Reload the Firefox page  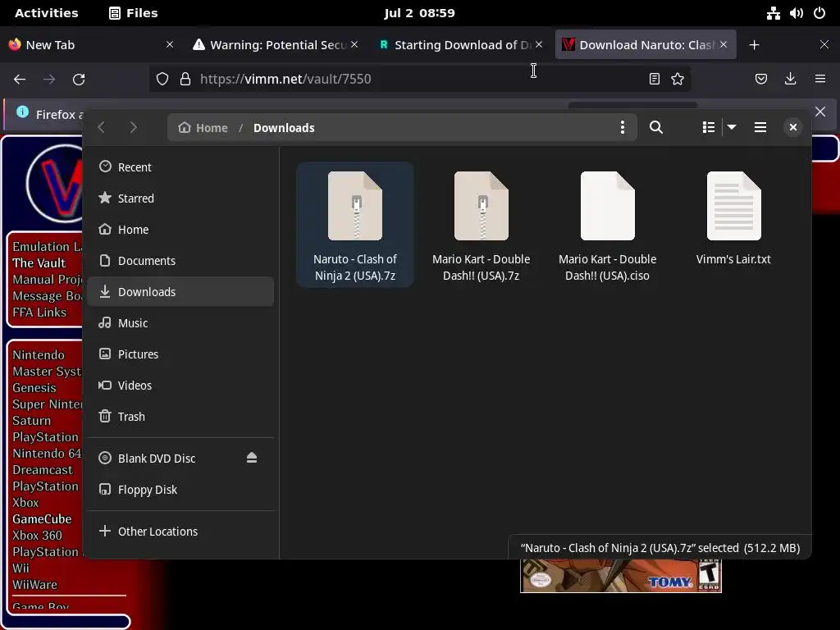(79, 80)
